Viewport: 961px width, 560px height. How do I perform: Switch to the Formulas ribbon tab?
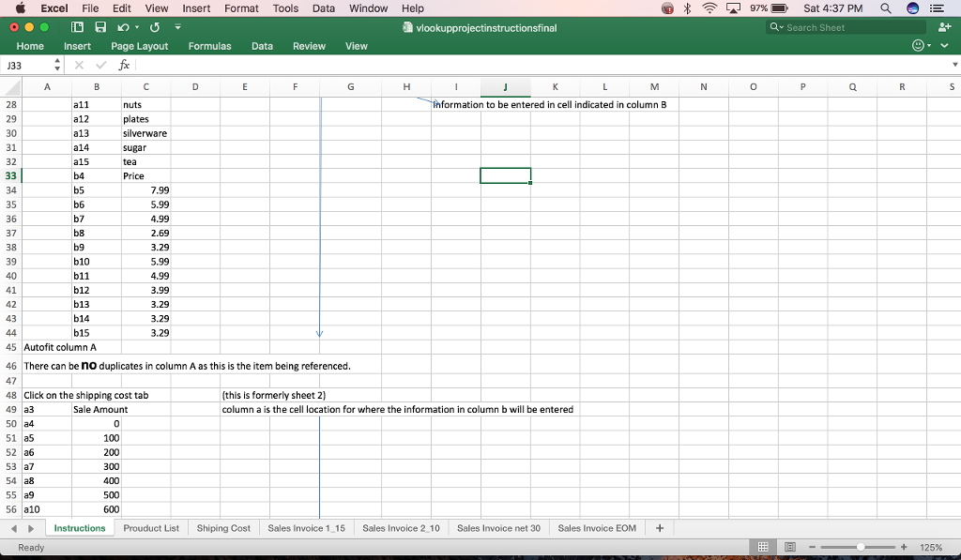(x=209, y=46)
